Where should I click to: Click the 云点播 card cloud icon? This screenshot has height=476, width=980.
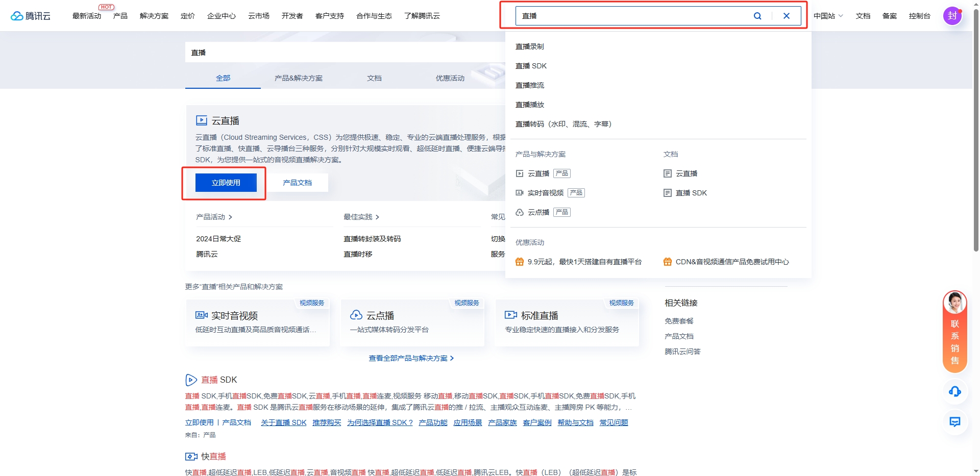point(356,315)
